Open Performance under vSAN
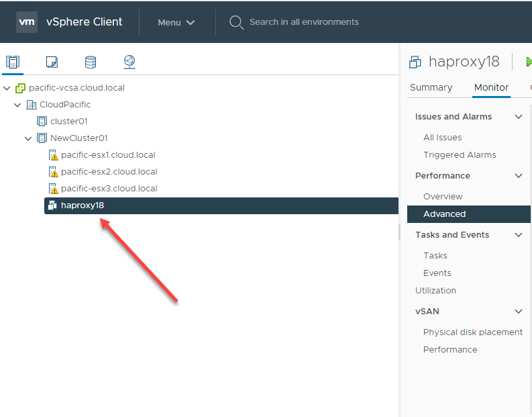The width and height of the screenshot is (532, 417). [450, 350]
